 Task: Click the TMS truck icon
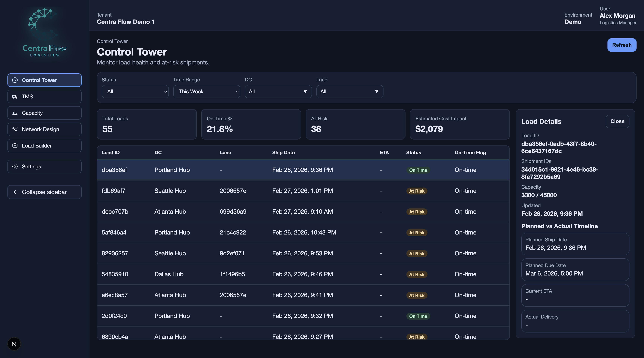[15, 97]
